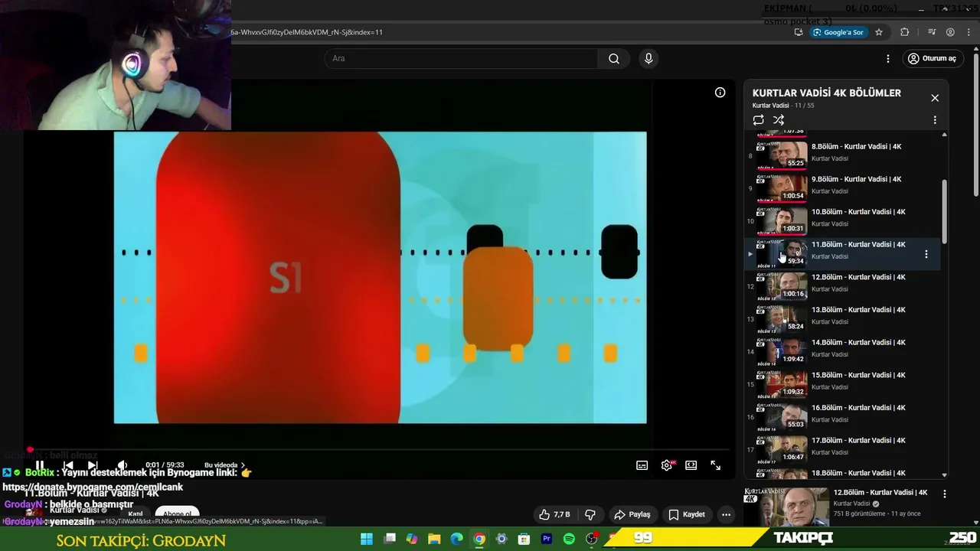Open the Chrome three-dot menu

coord(969,32)
